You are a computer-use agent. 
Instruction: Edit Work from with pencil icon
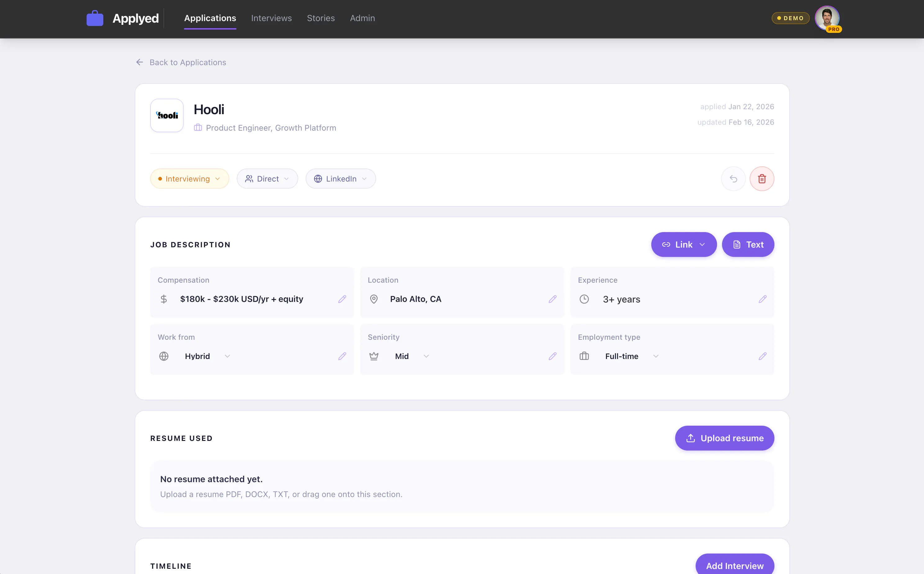[343, 356]
